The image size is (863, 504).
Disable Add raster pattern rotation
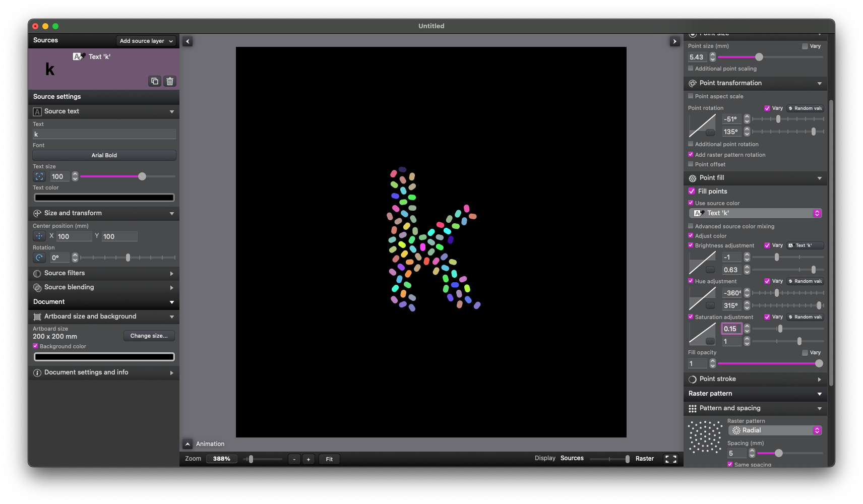coord(691,154)
